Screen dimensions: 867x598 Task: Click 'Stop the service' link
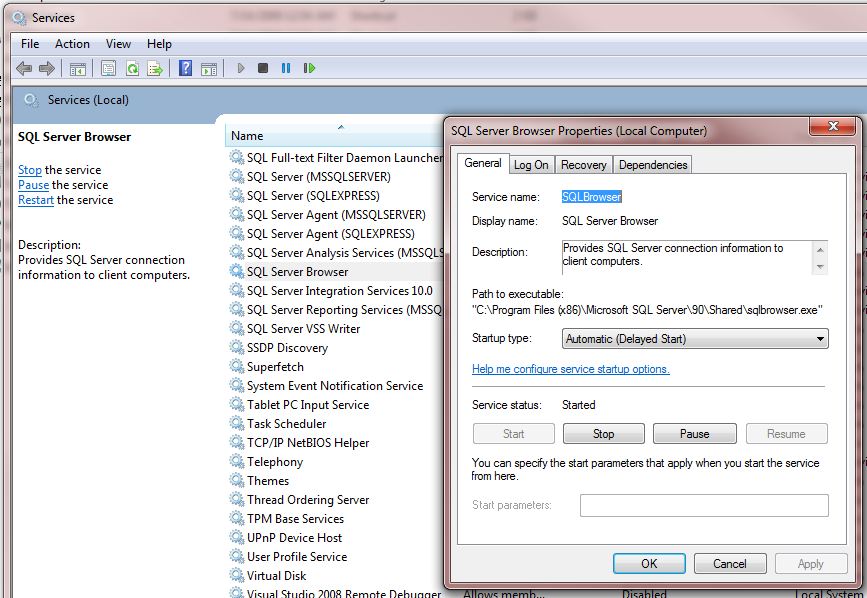pyautogui.click(x=30, y=170)
